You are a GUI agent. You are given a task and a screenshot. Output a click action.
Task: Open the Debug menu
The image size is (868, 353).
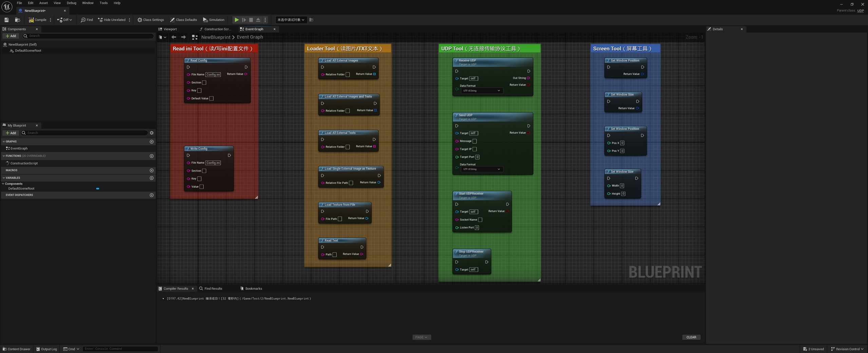pyautogui.click(x=71, y=3)
